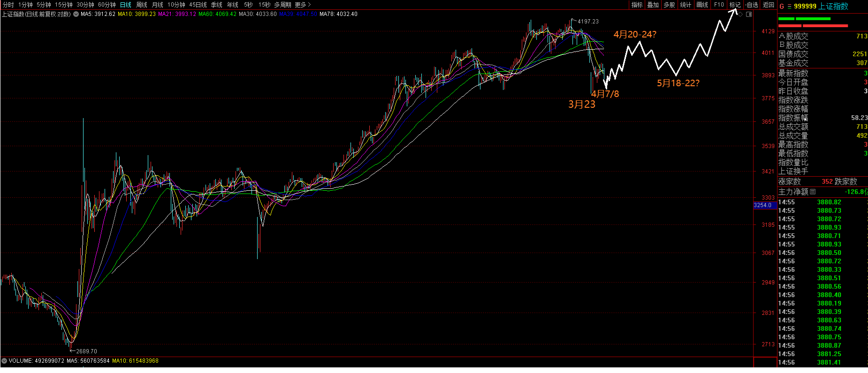
Task: Click the 主力净额 -126.8亿 value
Action: 856,192
